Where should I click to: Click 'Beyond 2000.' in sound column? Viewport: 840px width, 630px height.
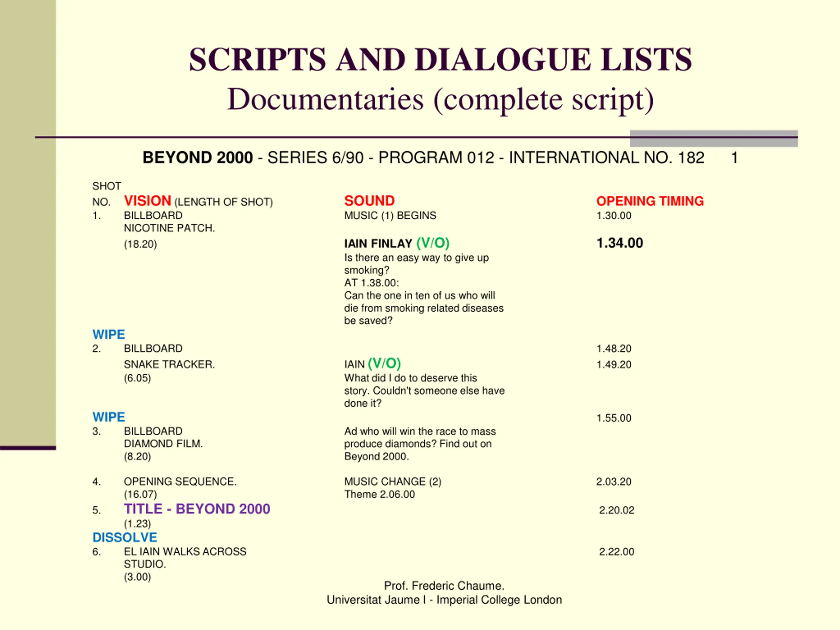pyautogui.click(x=377, y=456)
